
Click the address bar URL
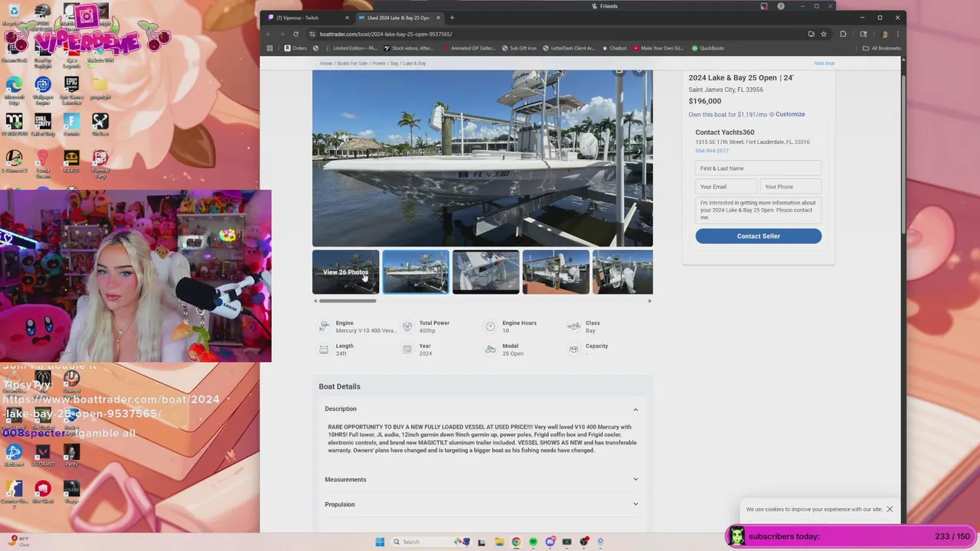pyautogui.click(x=386, y=34)
